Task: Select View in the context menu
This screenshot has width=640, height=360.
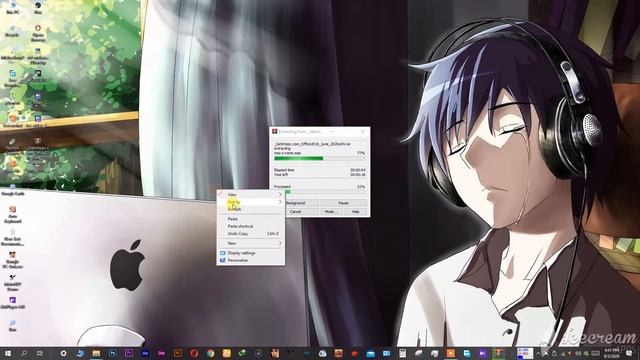Action: pos(251,195)
